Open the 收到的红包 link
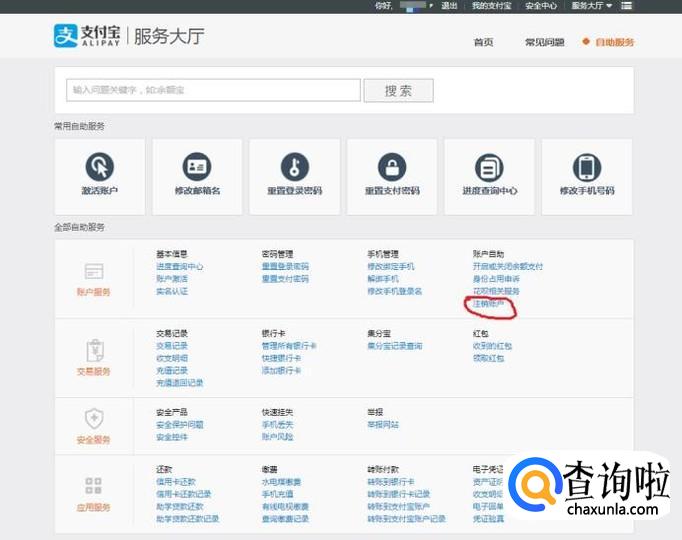 click(x=492, y=346)
